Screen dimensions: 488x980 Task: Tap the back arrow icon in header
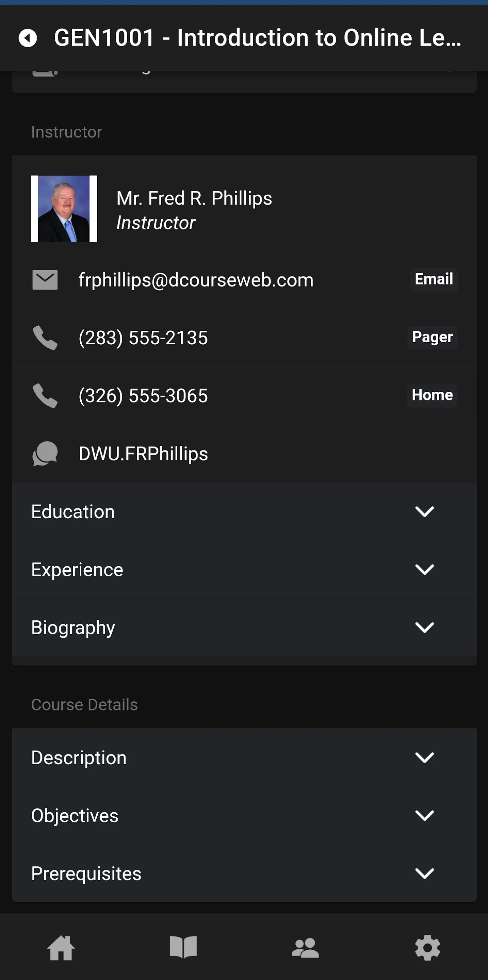tap(28, 38)
